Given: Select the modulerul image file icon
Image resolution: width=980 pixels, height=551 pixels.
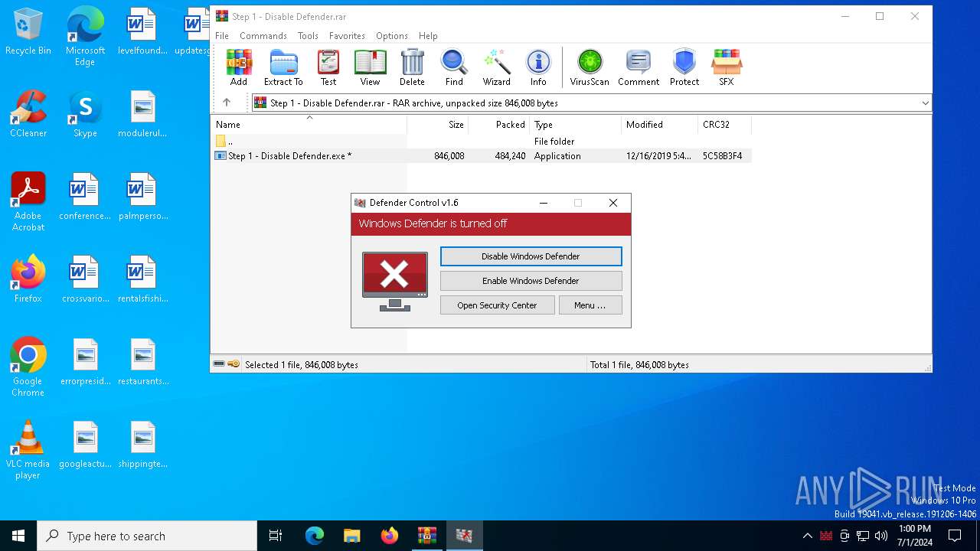Looking at the screenshot, I should point(142,114).
